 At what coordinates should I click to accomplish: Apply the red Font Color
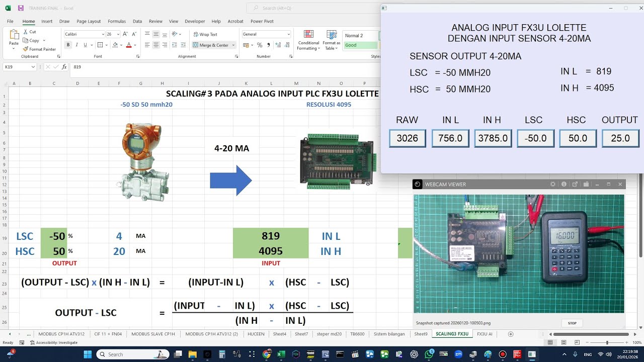click(129, 45)
